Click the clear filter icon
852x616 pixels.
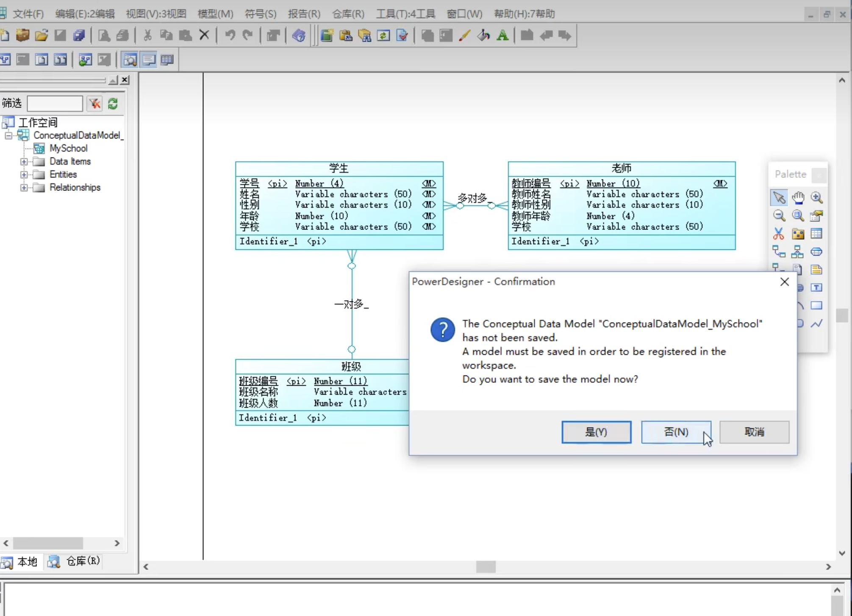coord(95,104)
